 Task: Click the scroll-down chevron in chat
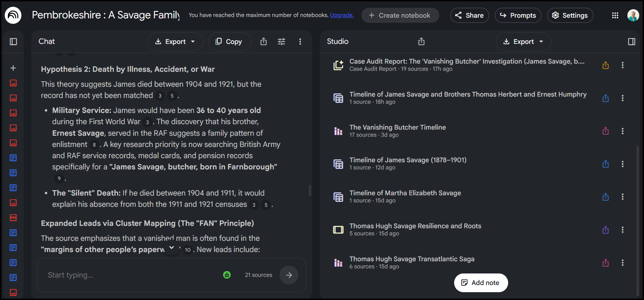(172, 248)
